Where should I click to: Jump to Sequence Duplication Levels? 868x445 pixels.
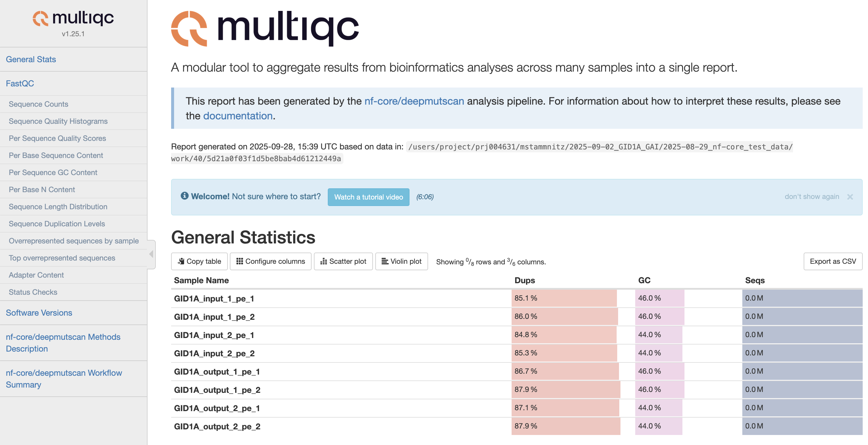57,224
